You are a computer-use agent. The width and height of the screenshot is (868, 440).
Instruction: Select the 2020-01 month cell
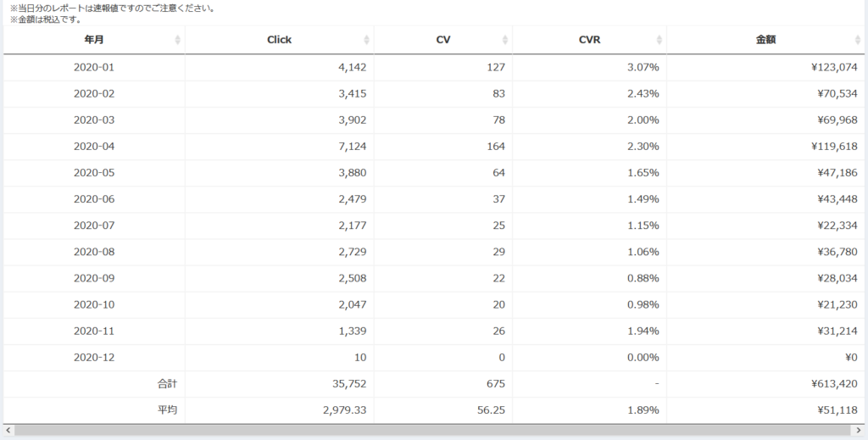click(x=94, y=67)
